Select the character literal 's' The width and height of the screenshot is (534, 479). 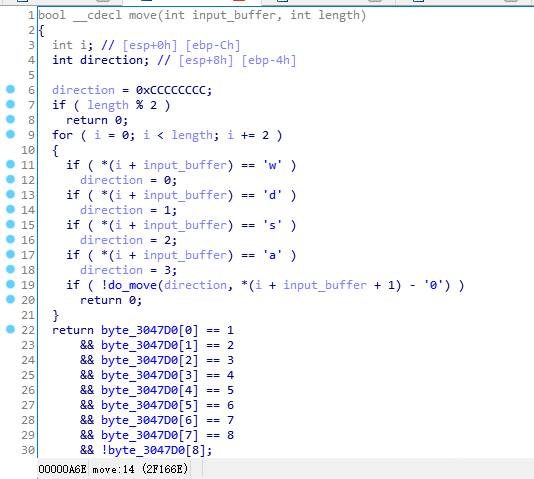click(272, 225)
